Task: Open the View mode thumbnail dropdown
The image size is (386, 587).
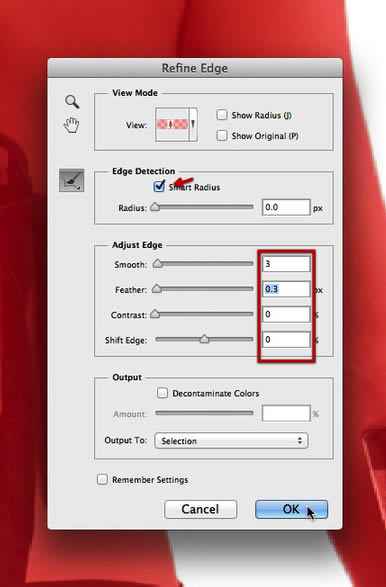Action: pos(176,124)
